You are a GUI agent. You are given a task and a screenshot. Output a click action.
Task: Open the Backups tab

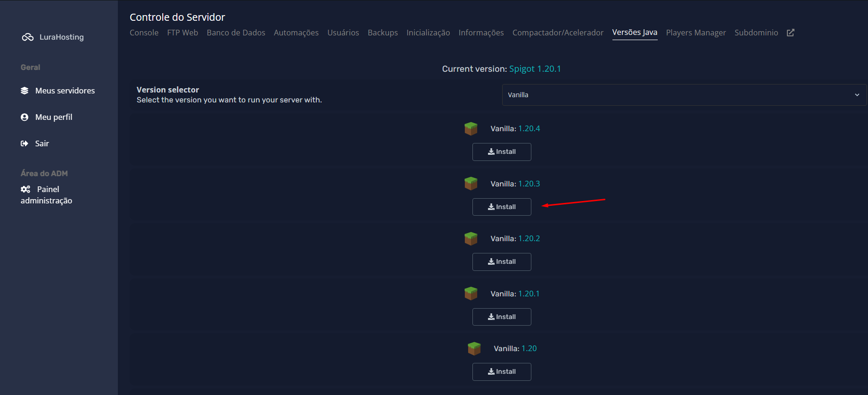(383, 33)
